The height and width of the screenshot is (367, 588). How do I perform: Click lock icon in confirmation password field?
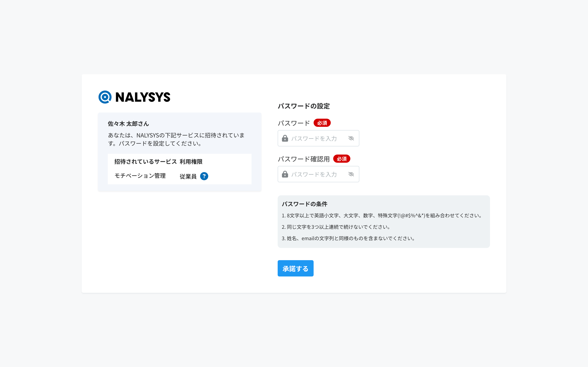click(x=285, y=174)
